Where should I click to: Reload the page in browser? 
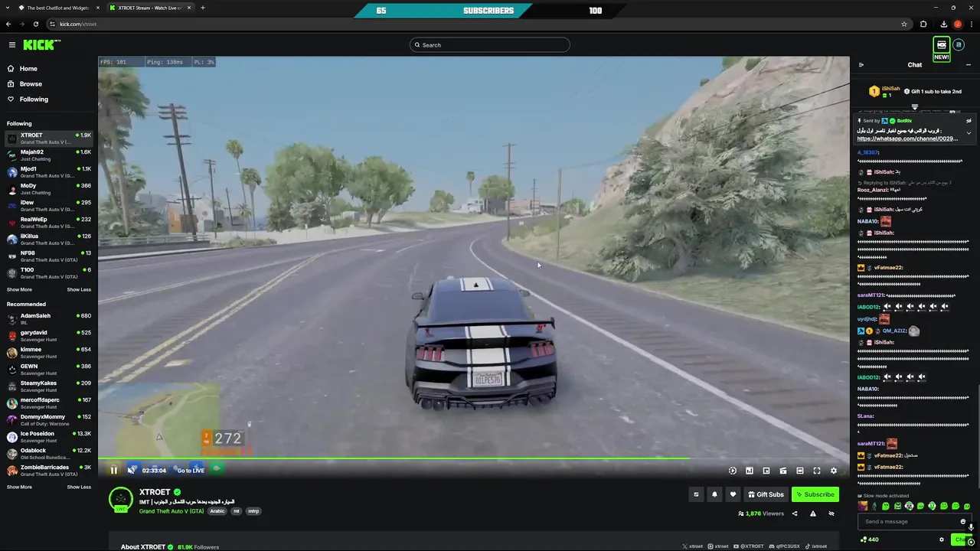point(35,24)
